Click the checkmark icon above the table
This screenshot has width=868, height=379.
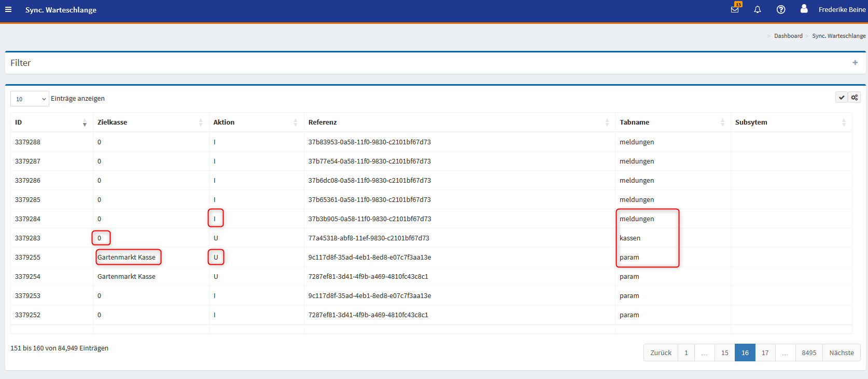tap(842, 98)
